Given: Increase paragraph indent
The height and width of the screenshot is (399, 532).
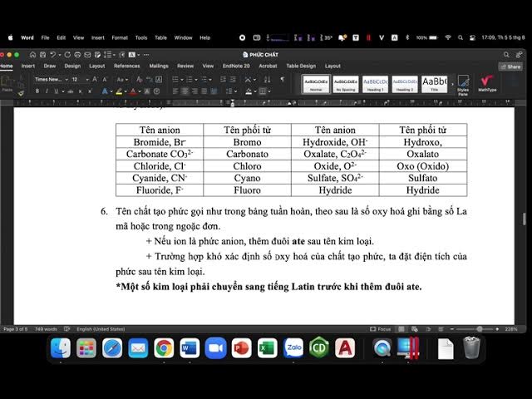Looking at the screenshot, I should pos(233,80).
